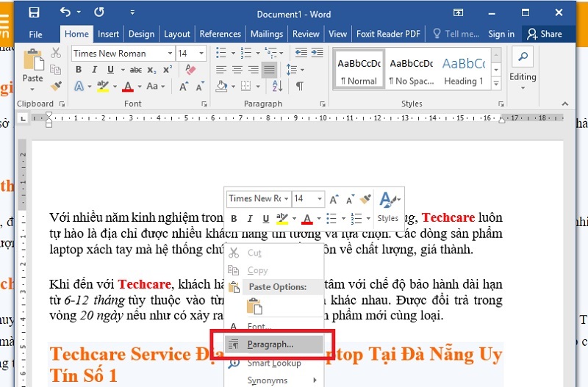588x387 pixels.
Task: Apply red font color in ribbon
Action: click(128, 87)
